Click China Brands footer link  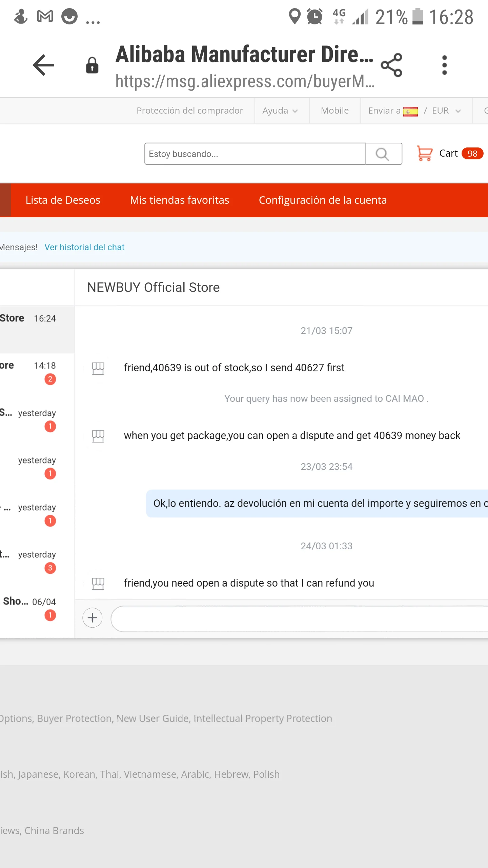point(54,830)
